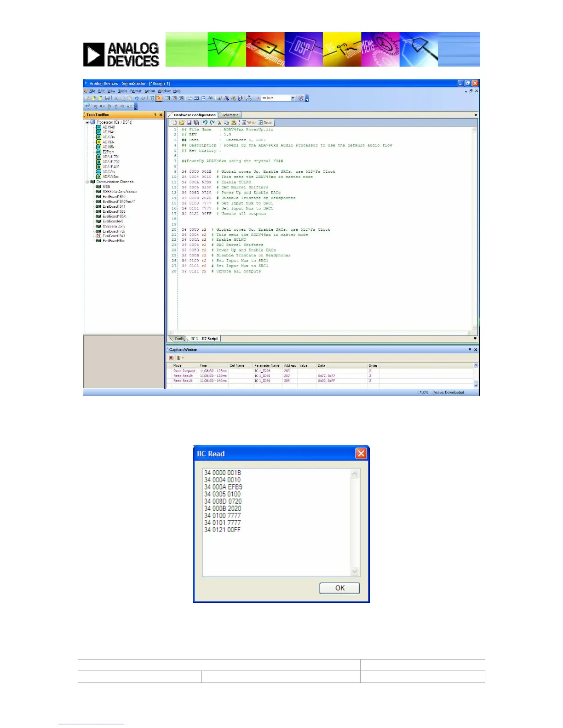Select the IC 1 - IIC Script tab
Screen dimensions: 563x728
[x=205, y=339]
